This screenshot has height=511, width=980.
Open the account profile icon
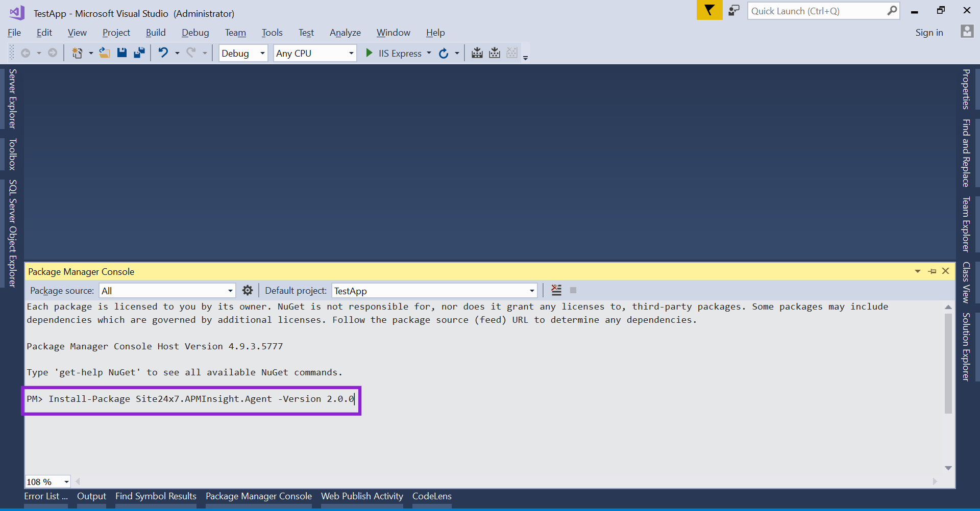point(967,32)
